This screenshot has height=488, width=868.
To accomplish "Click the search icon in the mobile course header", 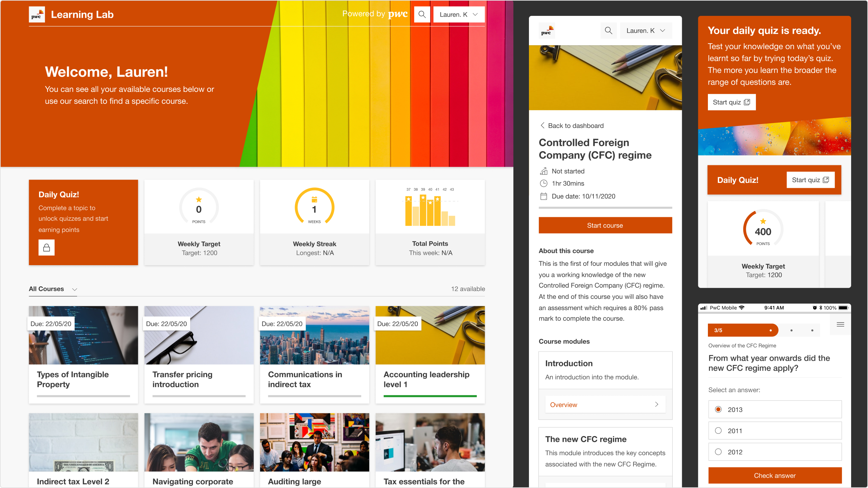I will tap(608, 31).
